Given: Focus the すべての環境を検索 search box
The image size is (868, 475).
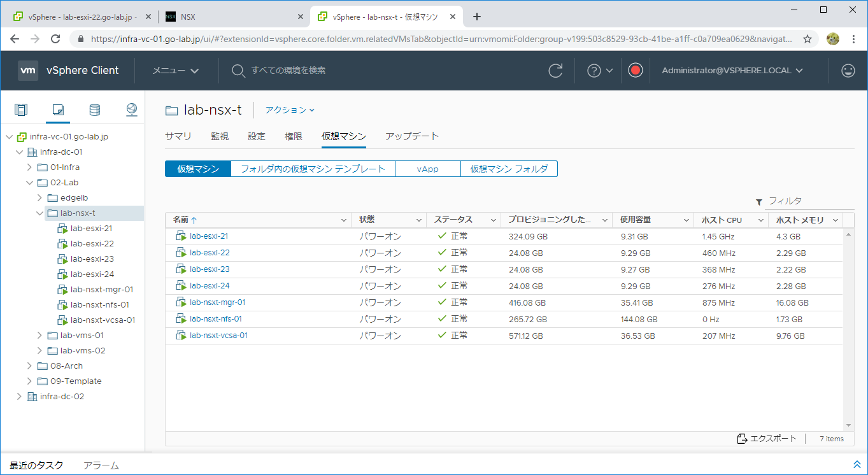Looking at the screenshot, I should tap(288, 71).
